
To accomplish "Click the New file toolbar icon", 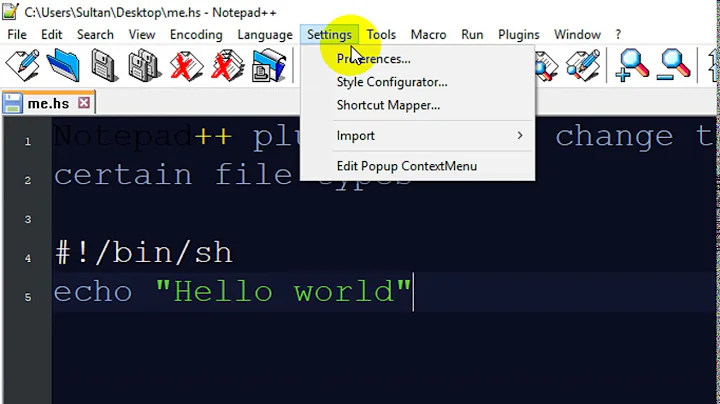I will pos(22,66).
